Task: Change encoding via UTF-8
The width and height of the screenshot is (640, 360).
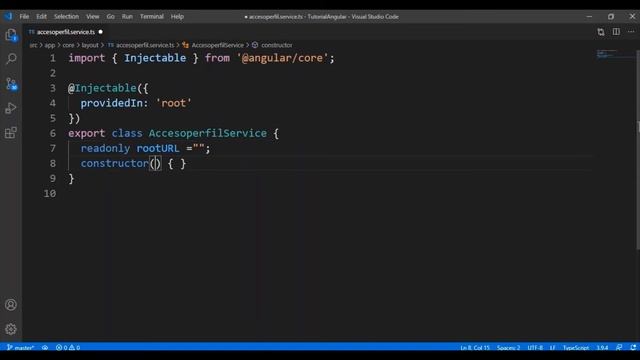Action: pyautogui.click(x=535, y=348)
